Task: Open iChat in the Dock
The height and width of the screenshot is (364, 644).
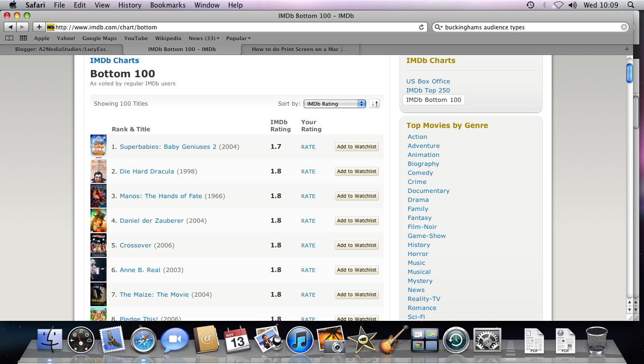Action: [x=175, y=339]
